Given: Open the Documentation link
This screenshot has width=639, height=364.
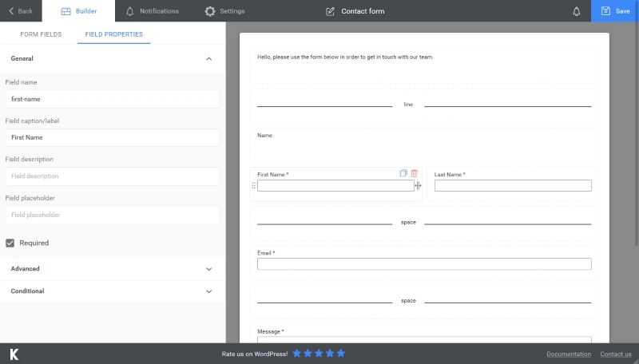Looking at the screenshot, I should pyautogui.click(x=569, y=354).
